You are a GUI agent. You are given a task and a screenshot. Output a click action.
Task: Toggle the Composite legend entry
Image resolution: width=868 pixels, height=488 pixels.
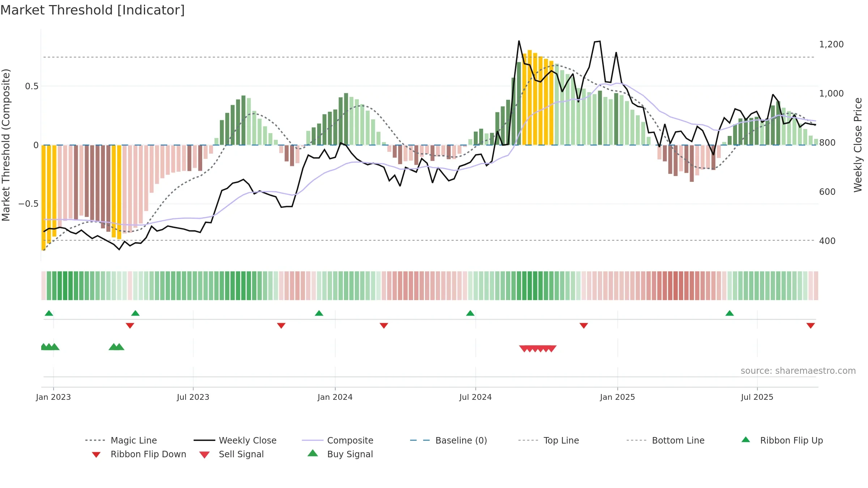tap(337, 440)
